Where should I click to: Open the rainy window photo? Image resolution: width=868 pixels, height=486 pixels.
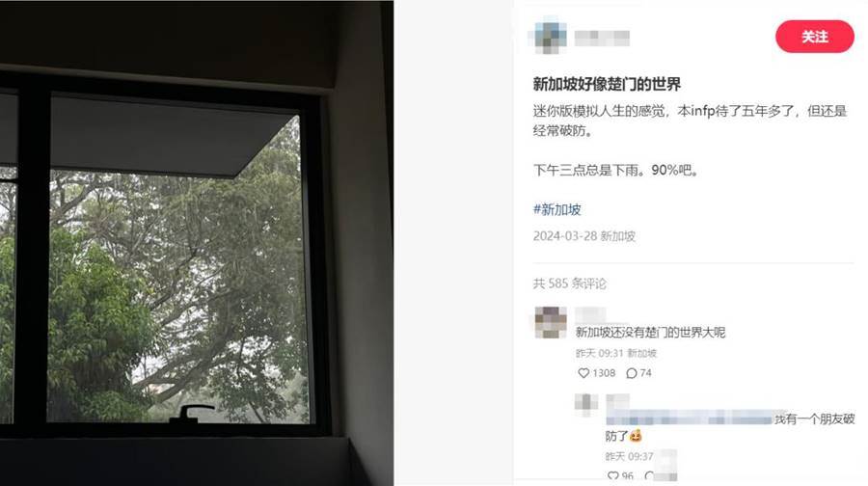[197, 243]
